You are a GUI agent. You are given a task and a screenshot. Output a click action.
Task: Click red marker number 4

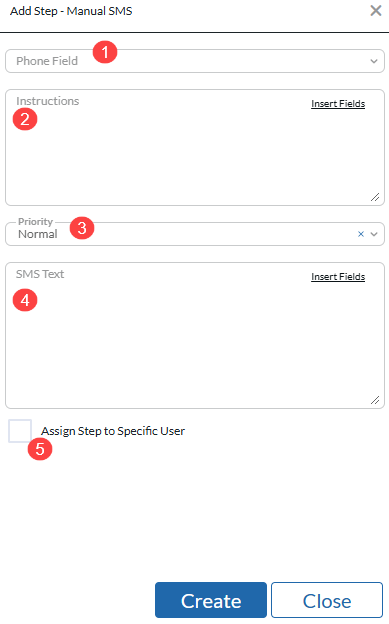pos(25,300)
